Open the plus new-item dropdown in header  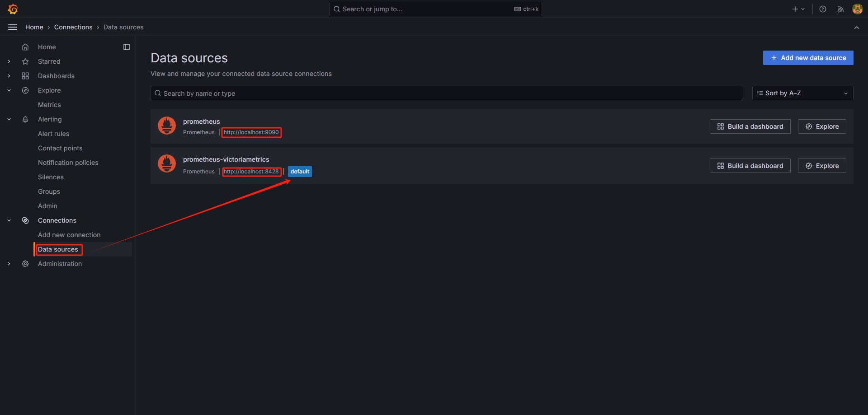798,9
